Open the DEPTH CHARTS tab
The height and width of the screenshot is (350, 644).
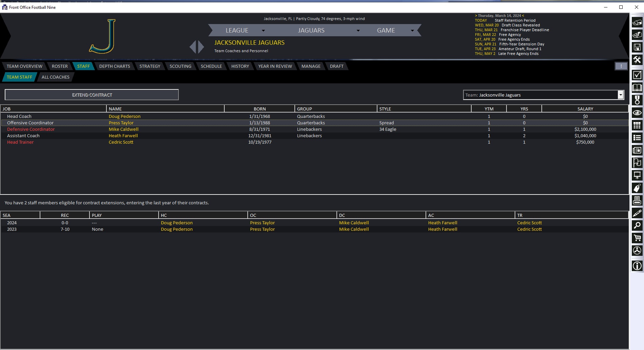pyautogui.click(x=115, y=66)
